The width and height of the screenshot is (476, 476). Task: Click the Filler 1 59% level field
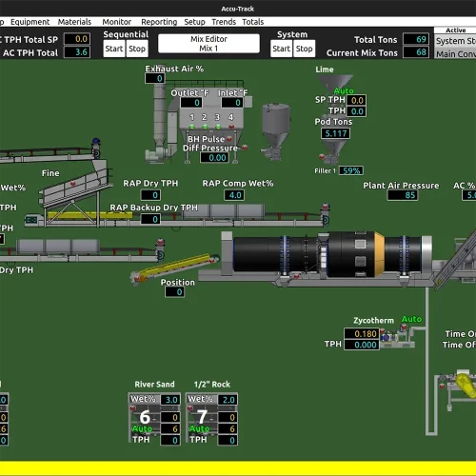(351, 170)
